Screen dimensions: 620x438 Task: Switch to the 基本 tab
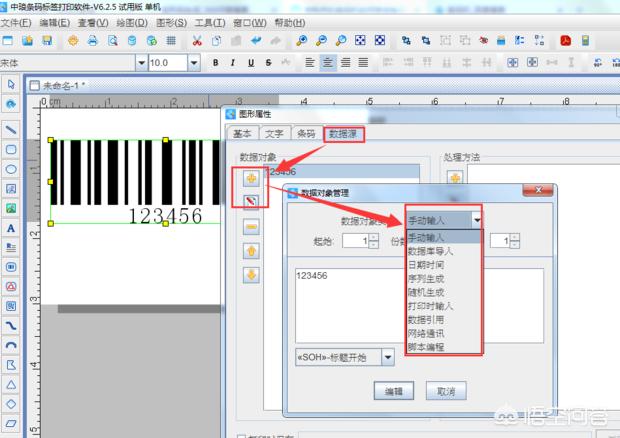coord(242,134)
